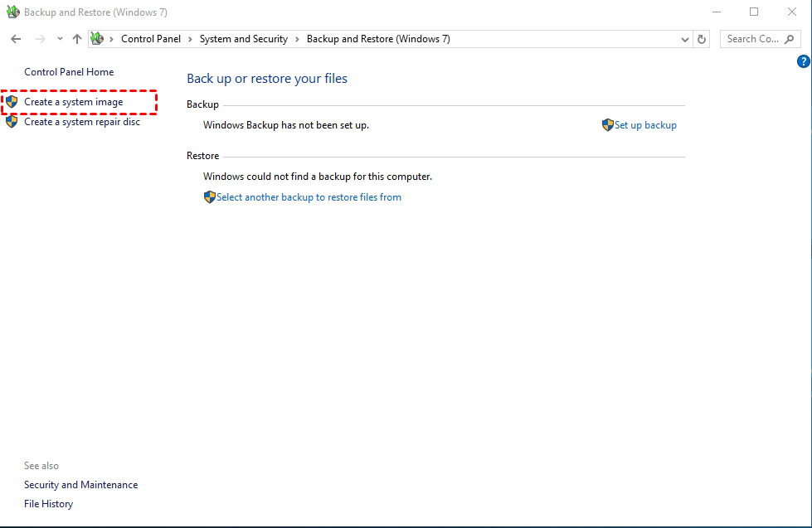The image size is (812, 528).
Task: Click the Restore section label
Action: (202, 156)
